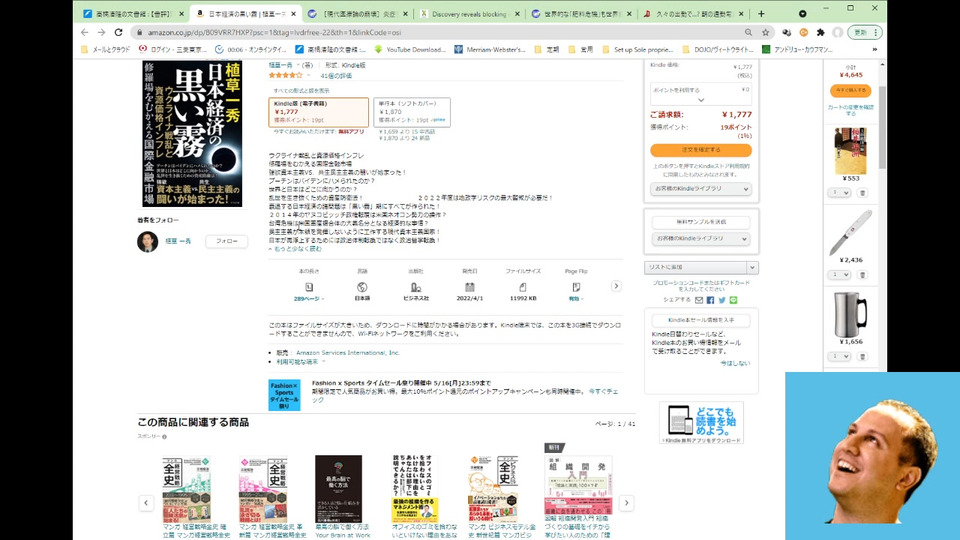Click the promotion code or gift card link

coord(701,286)
